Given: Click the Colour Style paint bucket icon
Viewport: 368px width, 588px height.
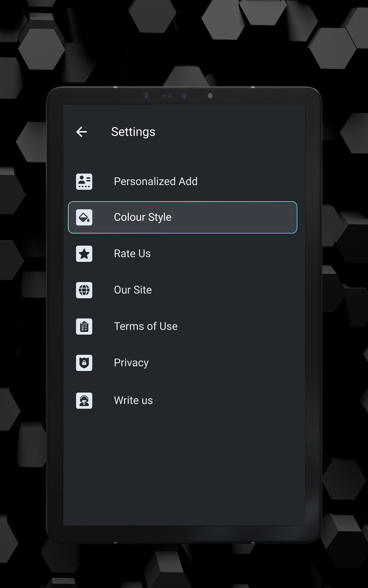Looking at the screenshot, I should point(84,217).
